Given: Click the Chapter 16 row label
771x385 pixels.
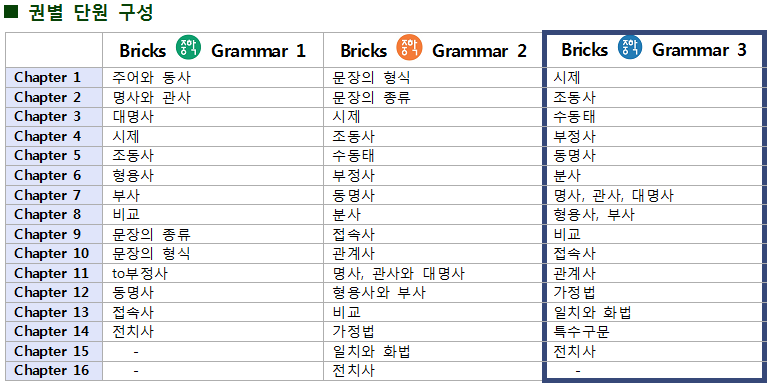Looking at the screenshot, I should click(52, 370).
